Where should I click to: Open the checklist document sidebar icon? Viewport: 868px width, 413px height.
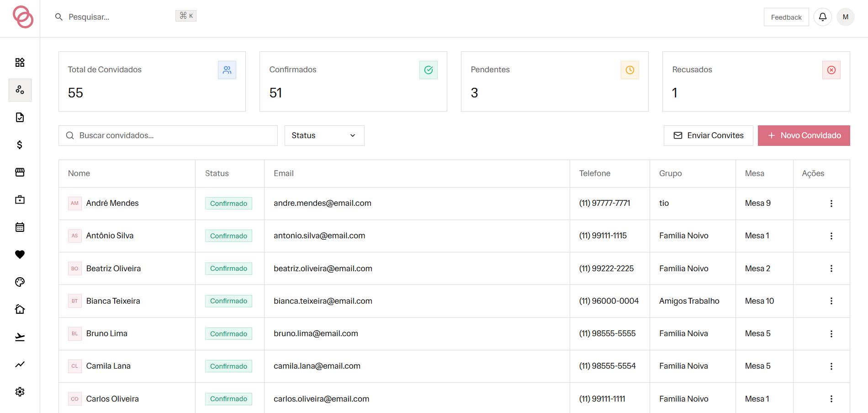pyautogui.click(x=20, y=117)
